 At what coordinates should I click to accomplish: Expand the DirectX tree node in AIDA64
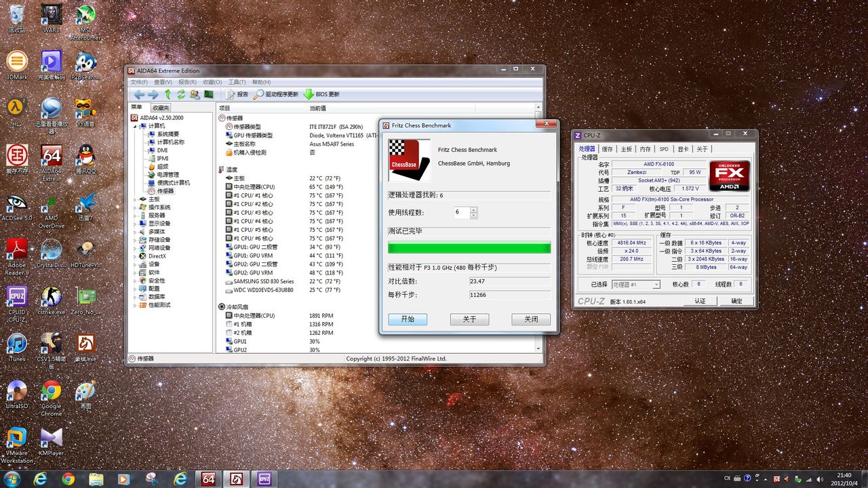(135, 256)
